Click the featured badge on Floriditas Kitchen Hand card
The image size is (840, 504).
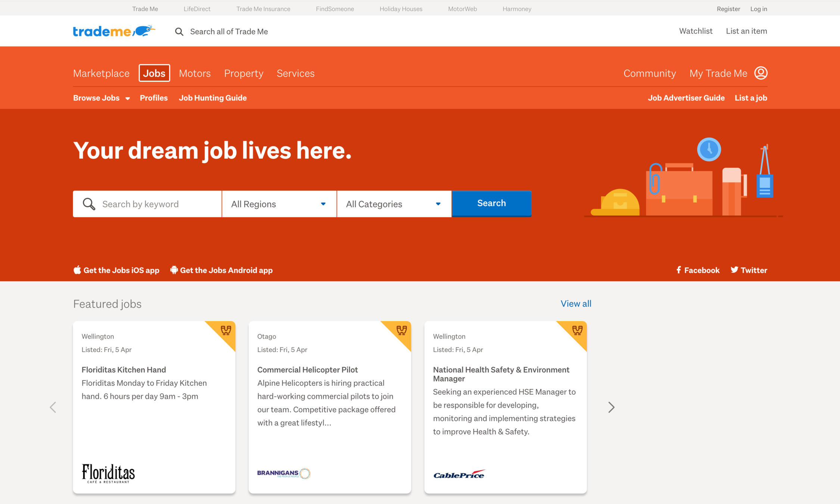225,330
